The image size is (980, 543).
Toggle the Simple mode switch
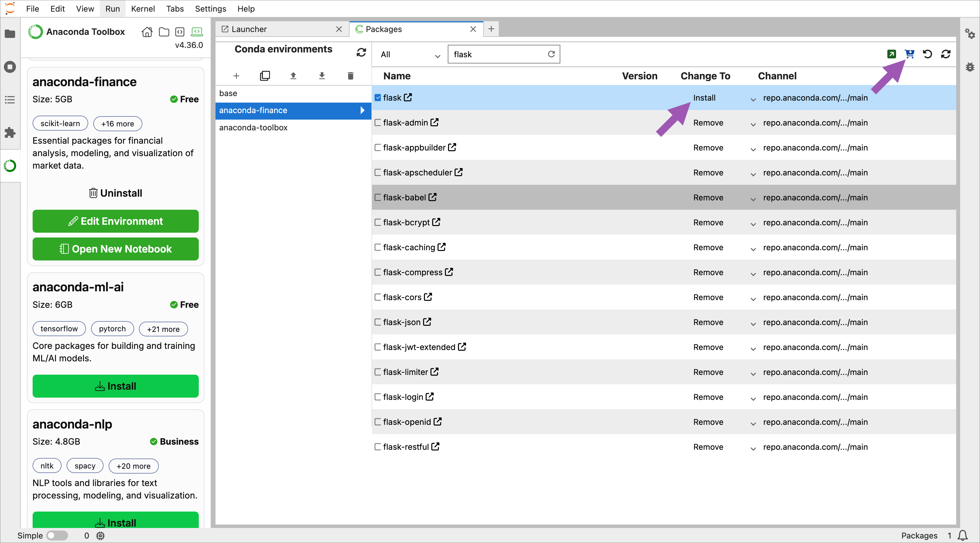tap(57, 535)
